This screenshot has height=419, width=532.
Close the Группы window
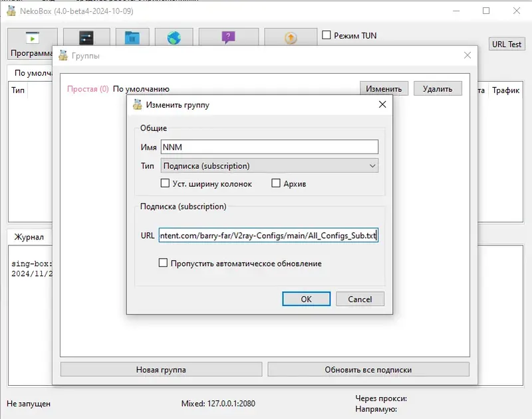click(467, 55)
